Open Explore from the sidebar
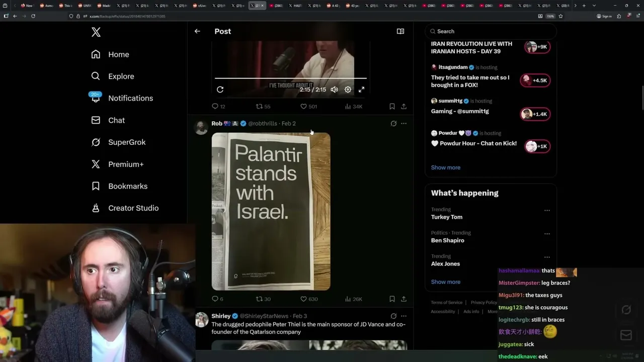 pyautogui.click(x=113, y=76)
